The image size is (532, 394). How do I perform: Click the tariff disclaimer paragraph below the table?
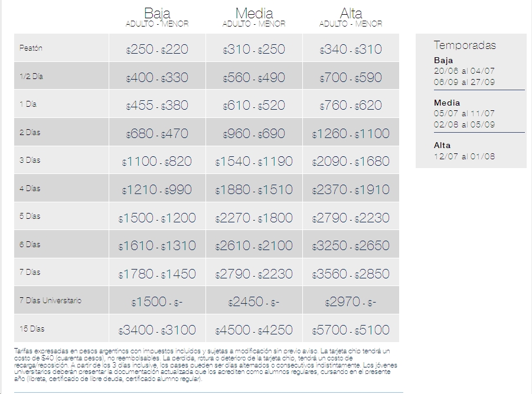(207, 365)
